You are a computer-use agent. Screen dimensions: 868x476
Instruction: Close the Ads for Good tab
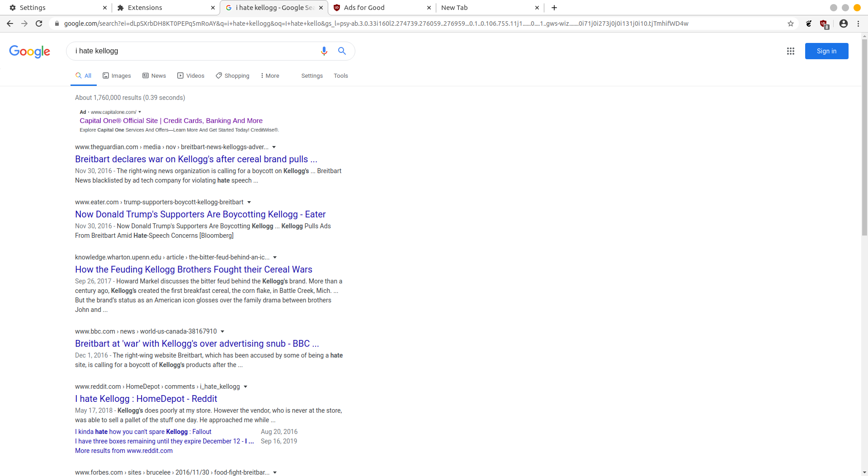tap(429, 8)
